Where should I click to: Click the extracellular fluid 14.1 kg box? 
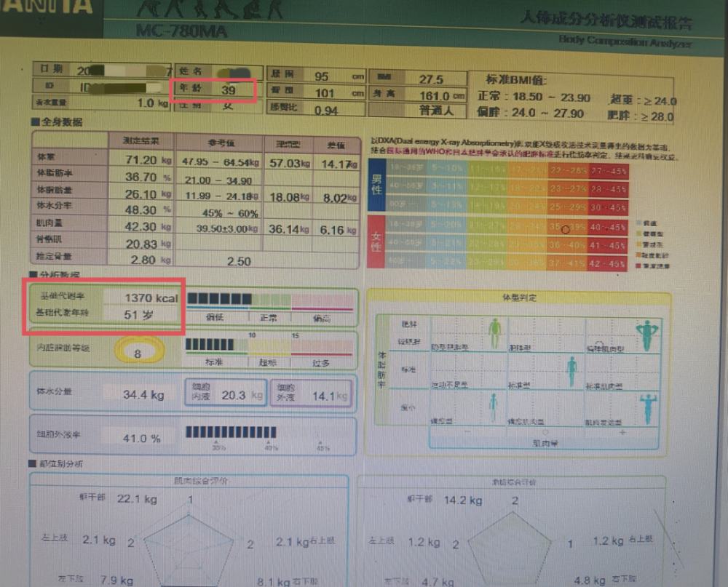click(x=311, y=394)
